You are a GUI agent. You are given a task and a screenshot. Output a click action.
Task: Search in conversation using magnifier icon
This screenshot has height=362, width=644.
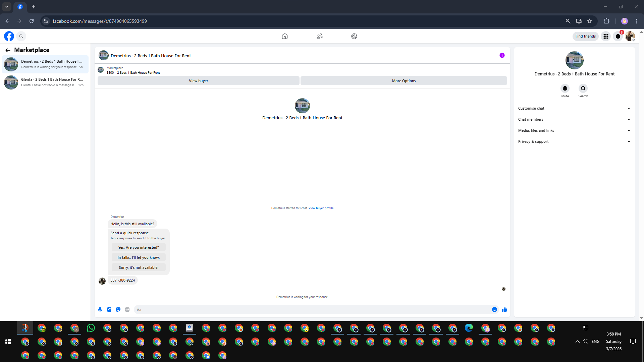(x=583, y=88)
